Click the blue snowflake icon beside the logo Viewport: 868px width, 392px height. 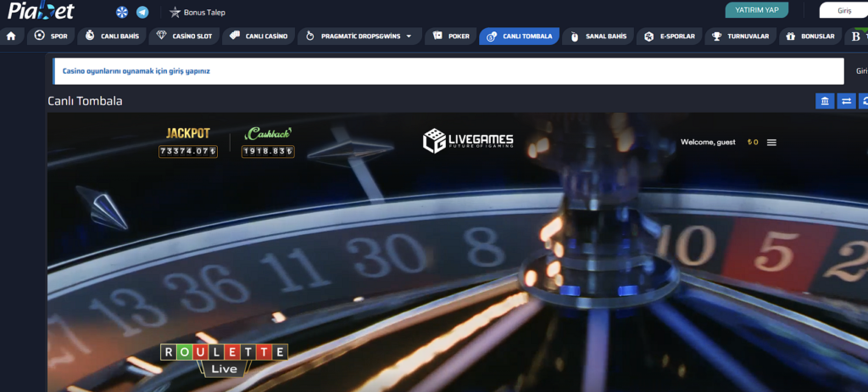point(122,13)
